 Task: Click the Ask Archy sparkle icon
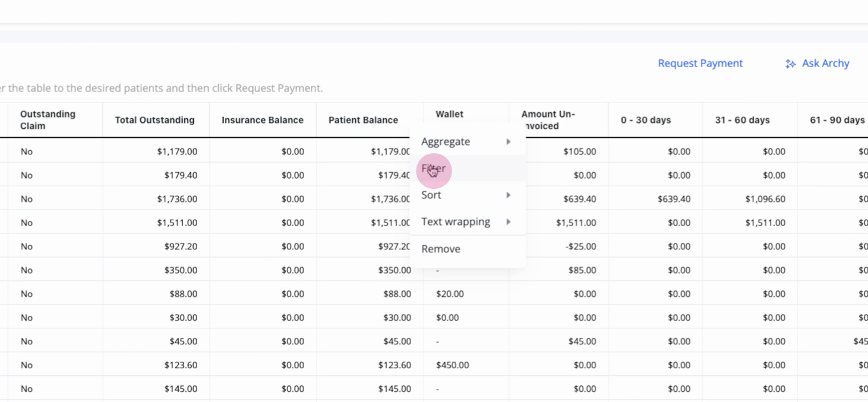coord(790,64)
